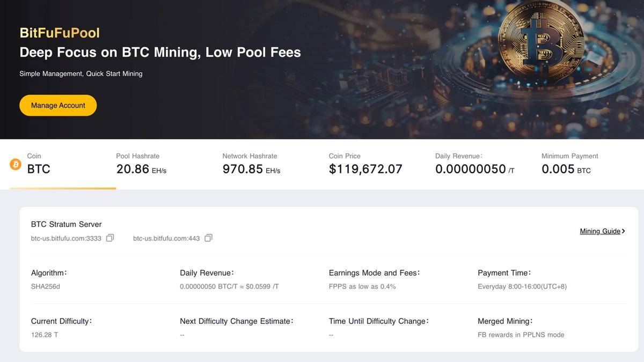Viewport: 644px width, 362px height.
Task: Expand the Next Difficulty Change Estimate field
Action: click(181, 334)
